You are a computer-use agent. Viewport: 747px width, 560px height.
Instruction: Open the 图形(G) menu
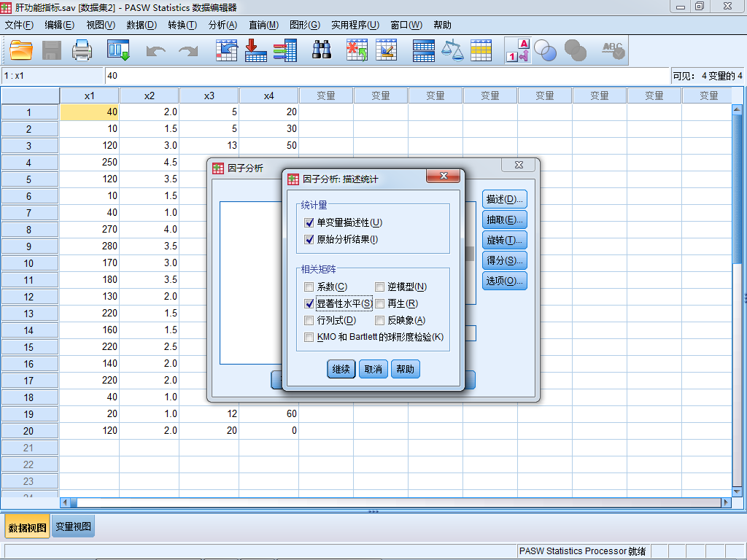(x=305, y=25)
